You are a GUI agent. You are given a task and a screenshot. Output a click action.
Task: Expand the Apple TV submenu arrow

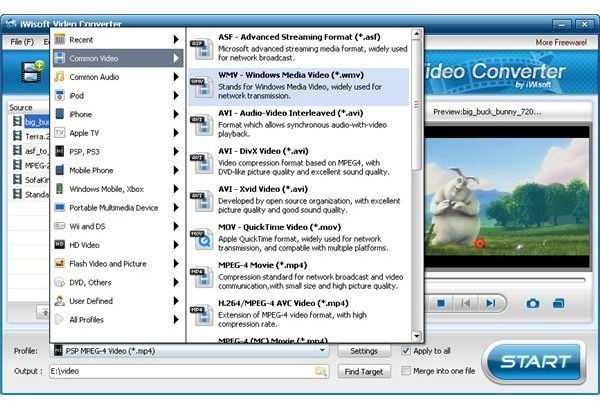[176, 133]
